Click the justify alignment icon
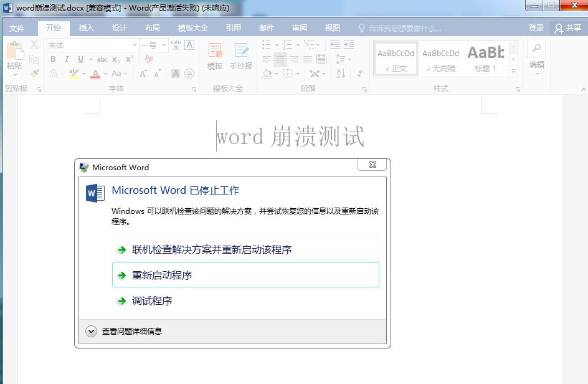This screenshot has height=384, width=588. 308,59
